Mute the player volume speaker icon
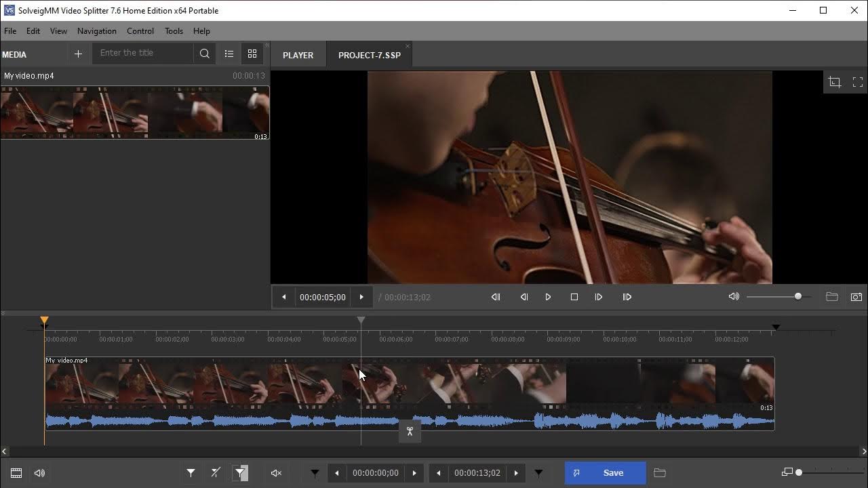 coord(734,296)
